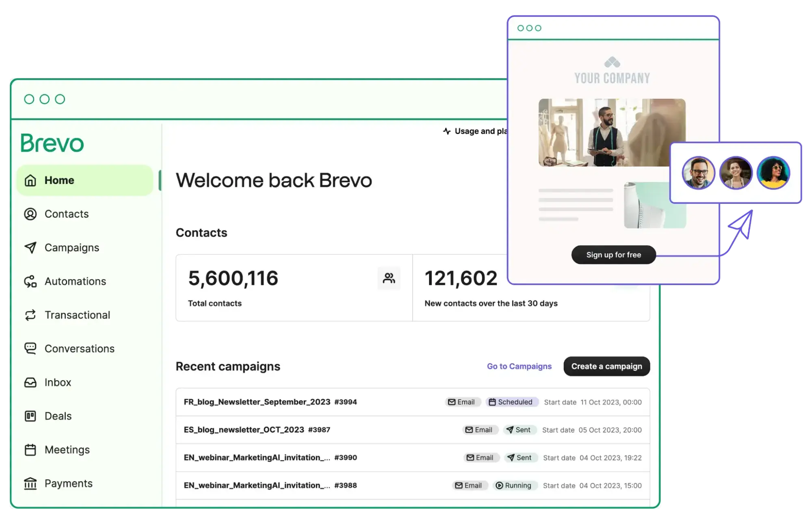The image size is (812, 524).
Task: Click the Scheduled status badge
Action: click(512, 402)
